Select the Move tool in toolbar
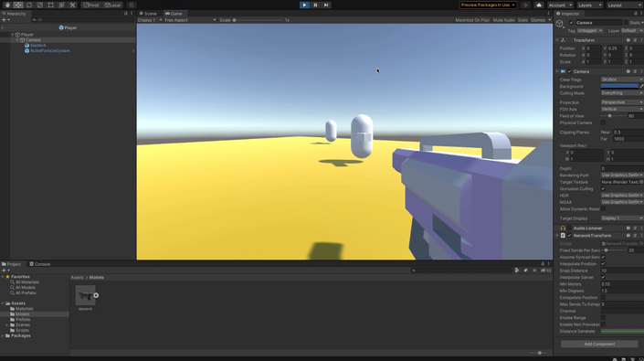 (18, 5)
